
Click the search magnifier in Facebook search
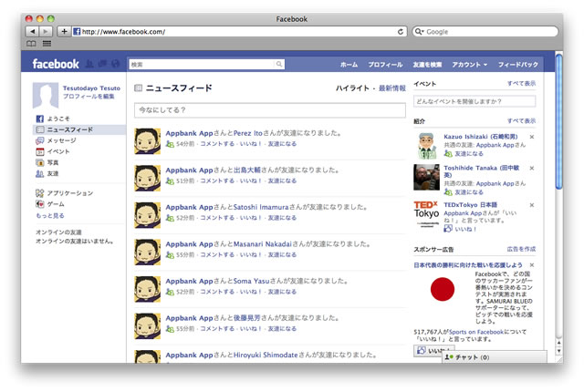[279, 65]
